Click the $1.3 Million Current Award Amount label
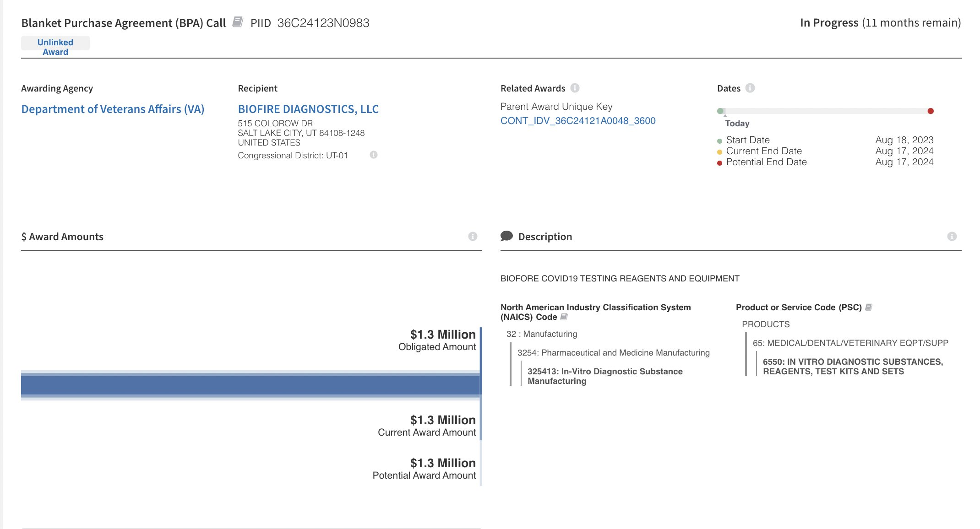This screenshot has width=980, height=529. tap(427, 426)
